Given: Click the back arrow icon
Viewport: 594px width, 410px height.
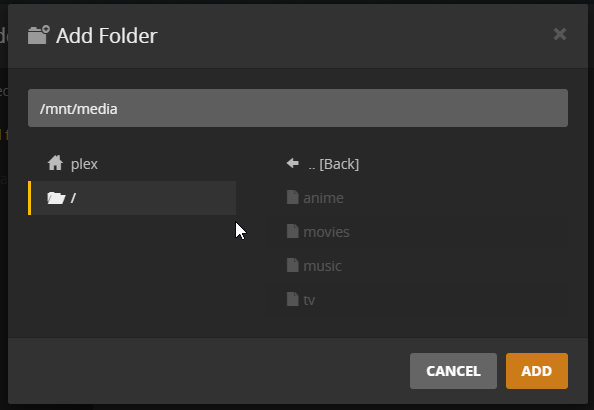Looking at the screenshot, I should (293, 163).
